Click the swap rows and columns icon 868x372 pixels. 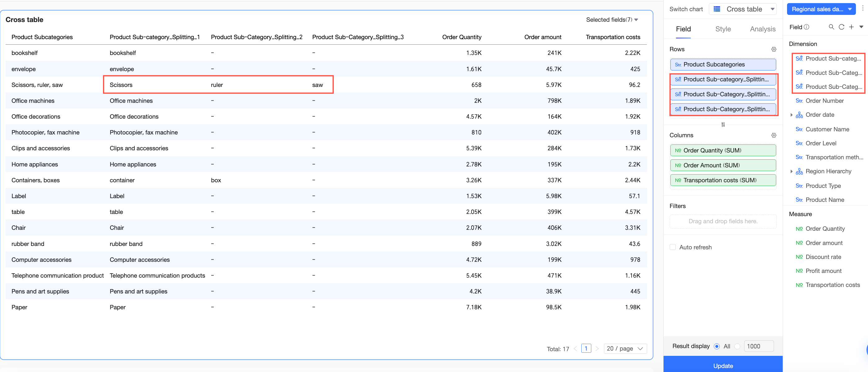coord(723,125)
